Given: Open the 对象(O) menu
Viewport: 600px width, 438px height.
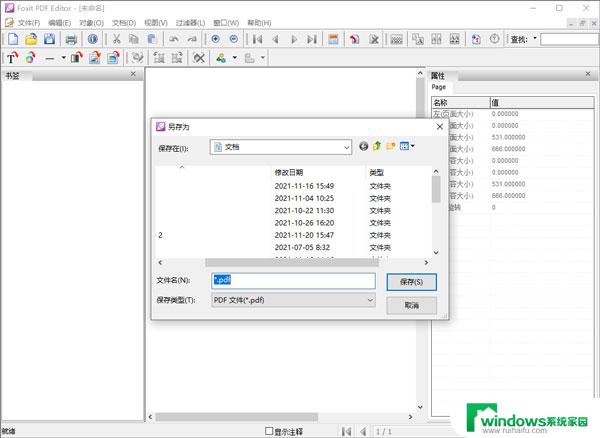Looking at the screenshot, I should (91, 23).
